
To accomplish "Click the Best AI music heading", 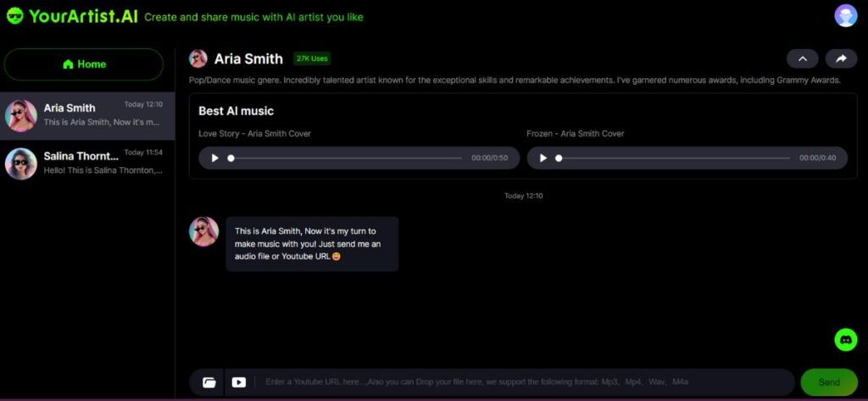I will (236, 111).
